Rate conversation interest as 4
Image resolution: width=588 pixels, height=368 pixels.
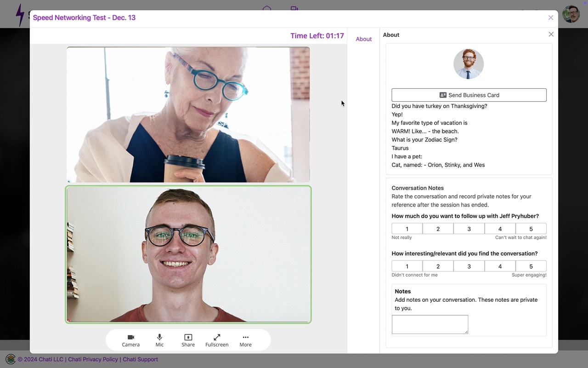tap(500, 266)
